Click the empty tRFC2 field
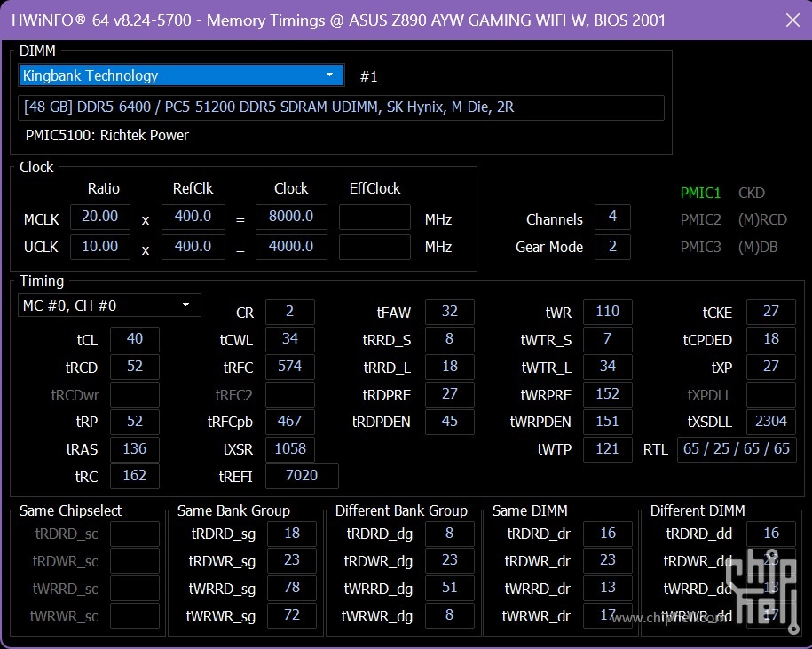The image size is (812, 649). pos(290,394)
